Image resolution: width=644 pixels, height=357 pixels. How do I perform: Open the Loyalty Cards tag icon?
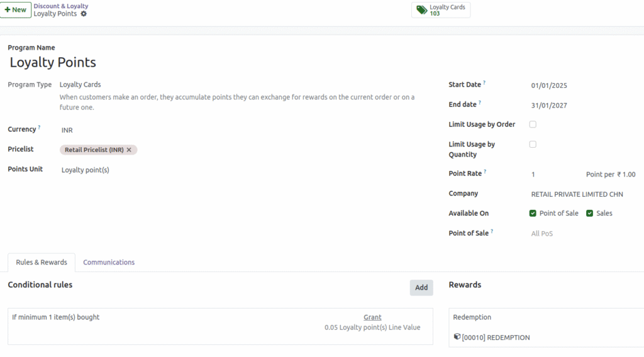(421, 10)
